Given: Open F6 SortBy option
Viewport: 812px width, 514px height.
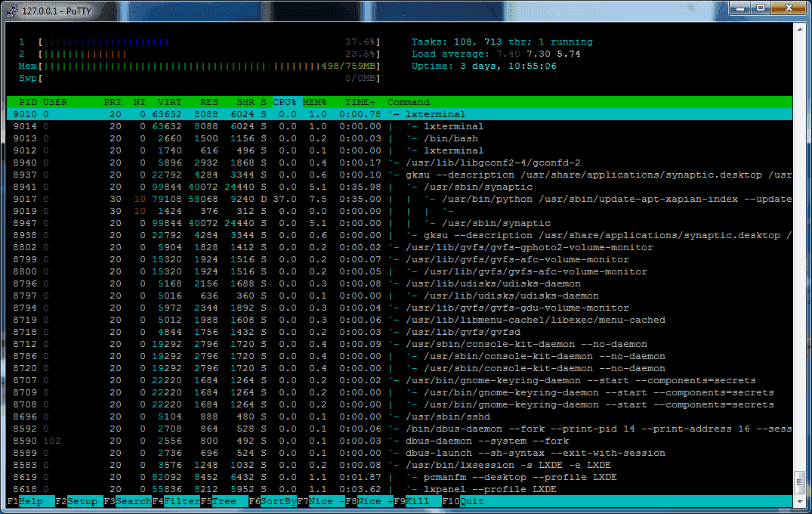Looking at the screenshot, I should coord(273,501).
